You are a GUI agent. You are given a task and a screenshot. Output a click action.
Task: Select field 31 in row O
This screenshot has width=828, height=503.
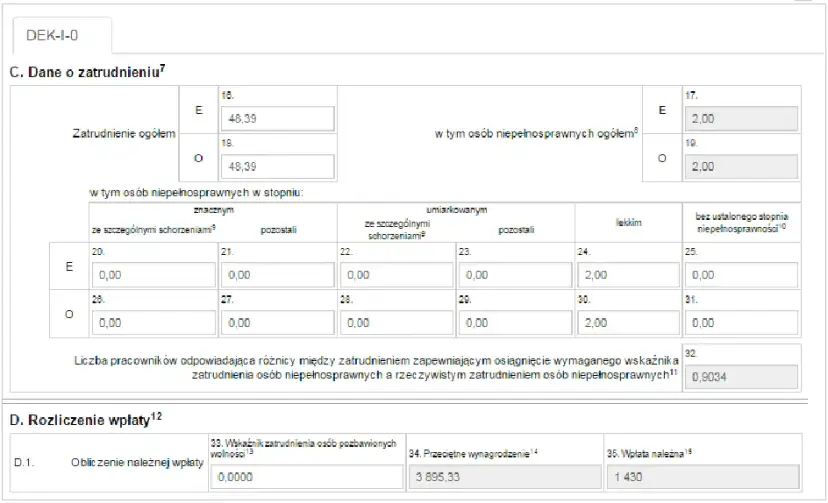point(739,323)
